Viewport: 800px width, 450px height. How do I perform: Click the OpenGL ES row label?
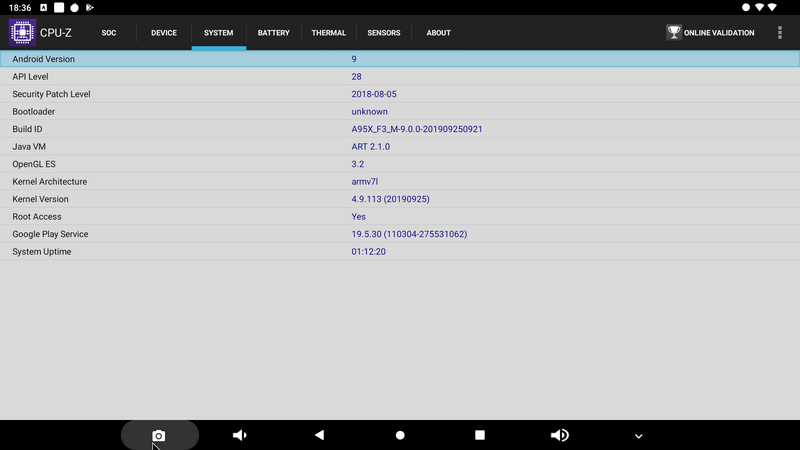[34, 164]
